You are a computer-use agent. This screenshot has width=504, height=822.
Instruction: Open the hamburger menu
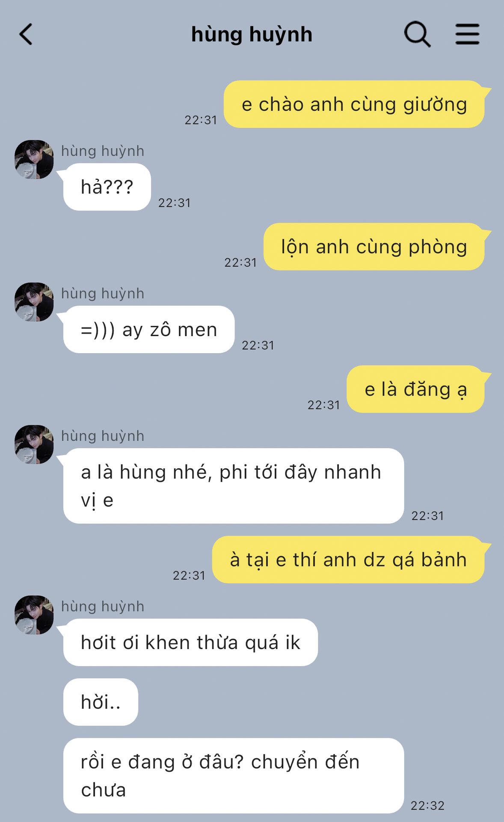[467, 34]
